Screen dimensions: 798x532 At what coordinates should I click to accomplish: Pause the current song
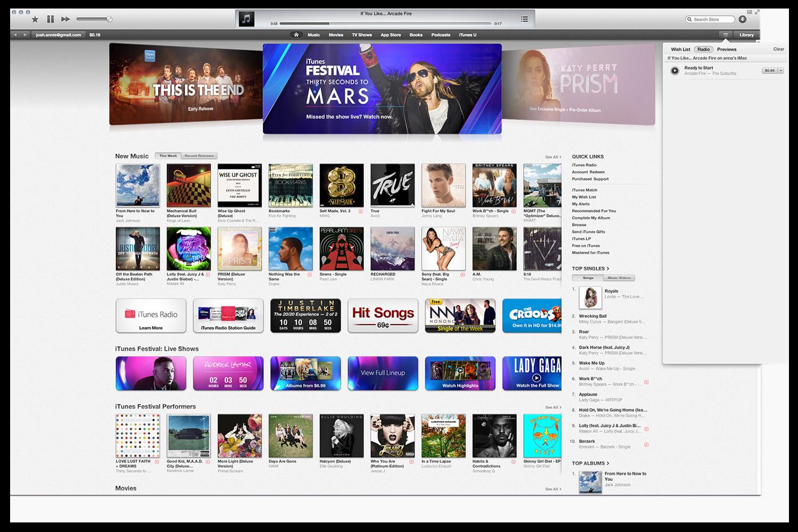pos(51,19)
